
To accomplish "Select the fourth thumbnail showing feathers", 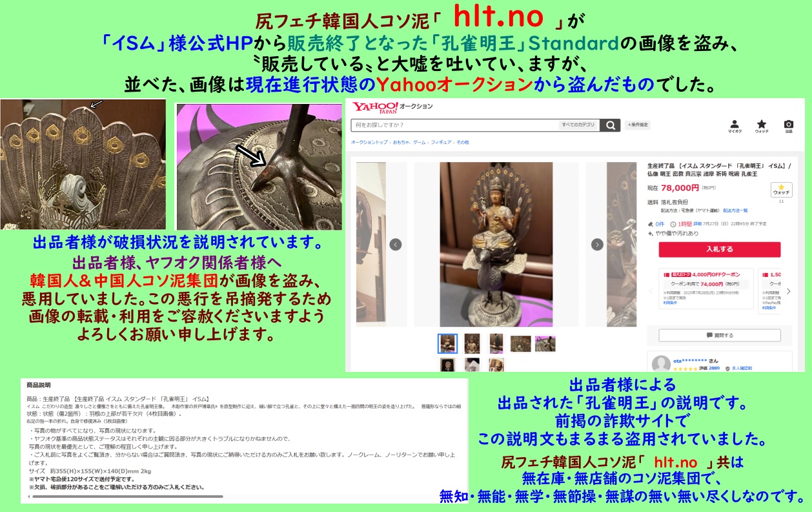I will (x=520, y=343).
